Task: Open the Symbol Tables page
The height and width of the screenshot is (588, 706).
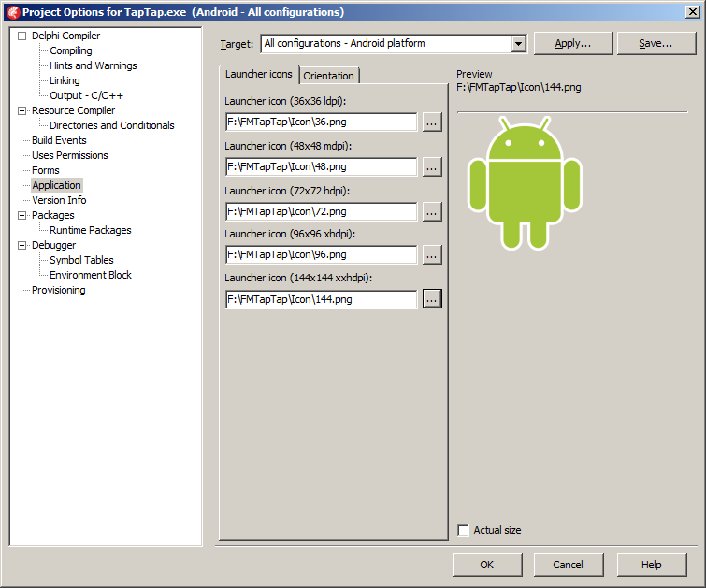Action: [81, 260]
